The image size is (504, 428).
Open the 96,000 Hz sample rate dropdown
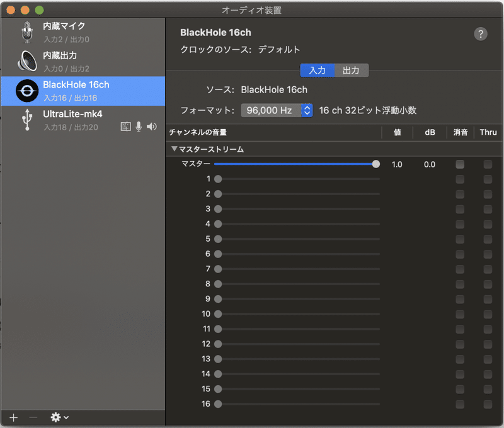[x=307, y=110]
